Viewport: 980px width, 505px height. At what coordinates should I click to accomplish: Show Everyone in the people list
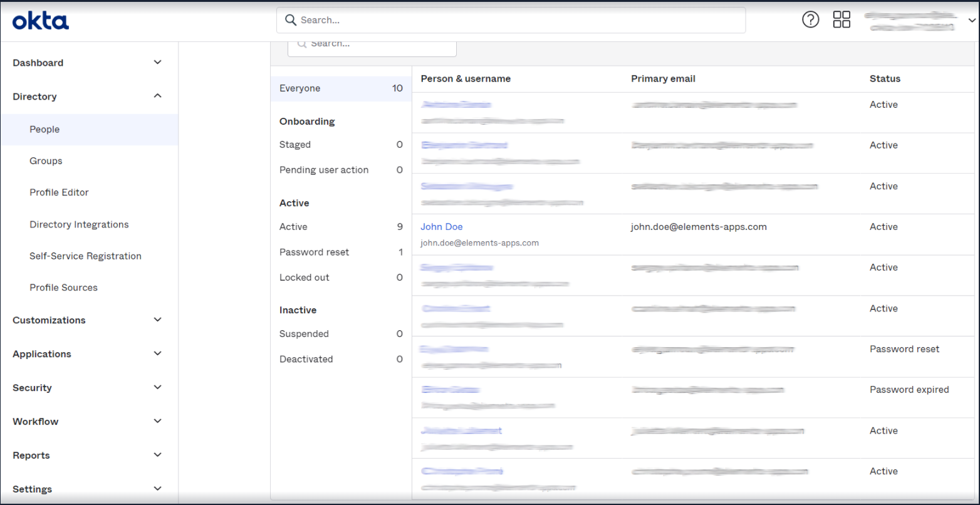(x=300, y=88)
